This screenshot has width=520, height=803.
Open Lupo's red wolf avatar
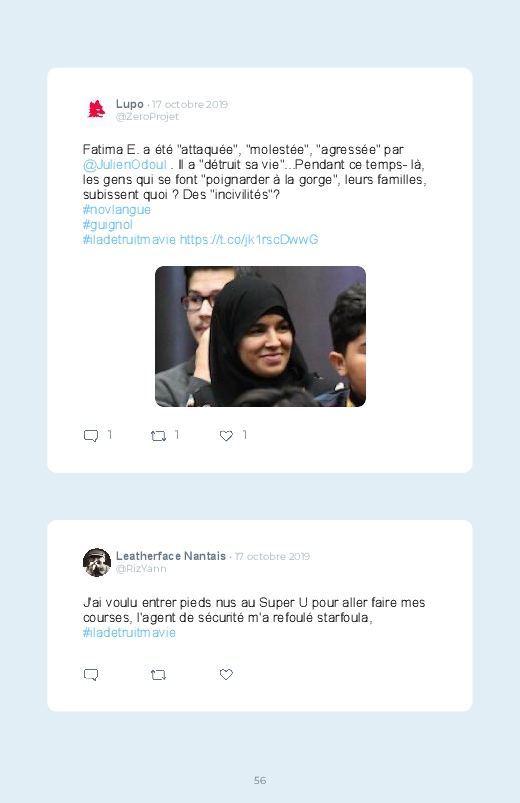point(96,110)
